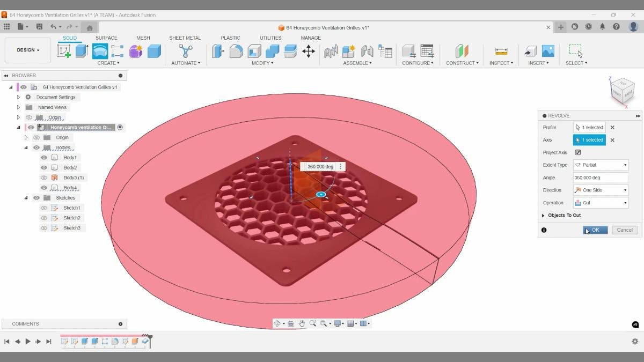This screenshot has width=644, height=362.
Task: Click the Home tab icon
Action: [x=90, y=27]
